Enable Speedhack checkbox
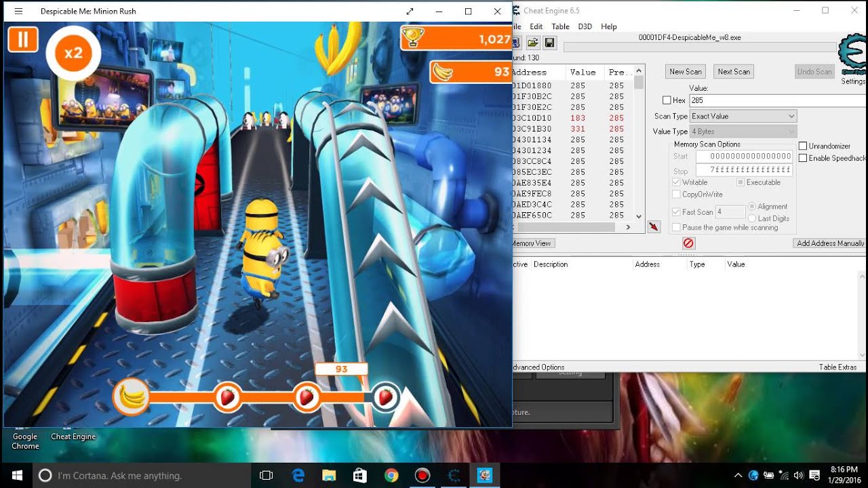868x488 pixels. pos(803,158)
